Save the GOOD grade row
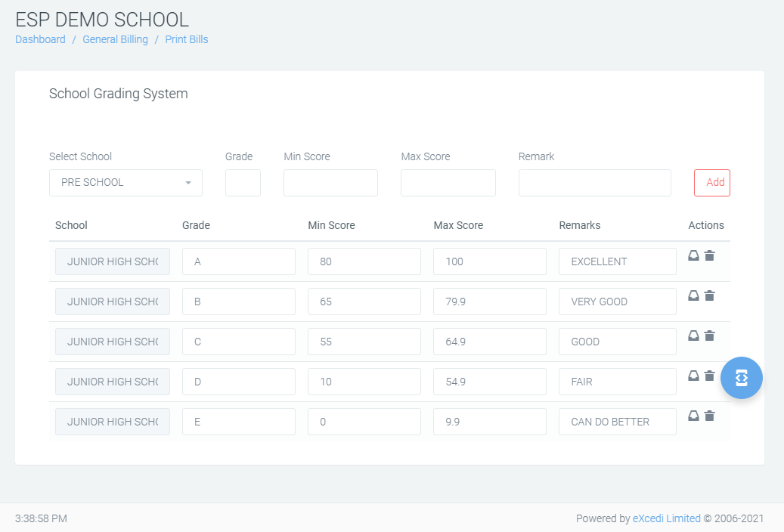This screenshot has width=784, height=532. point(693,336)
